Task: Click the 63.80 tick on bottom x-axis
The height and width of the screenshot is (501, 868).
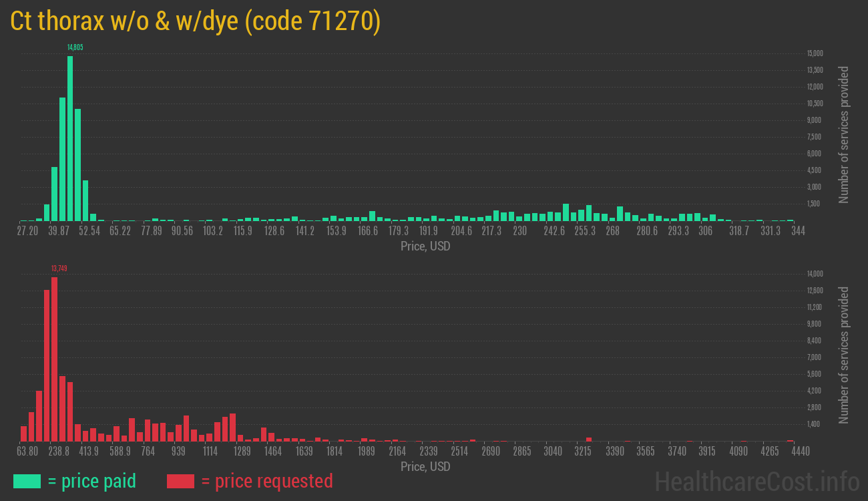Action: coord(27,452)
